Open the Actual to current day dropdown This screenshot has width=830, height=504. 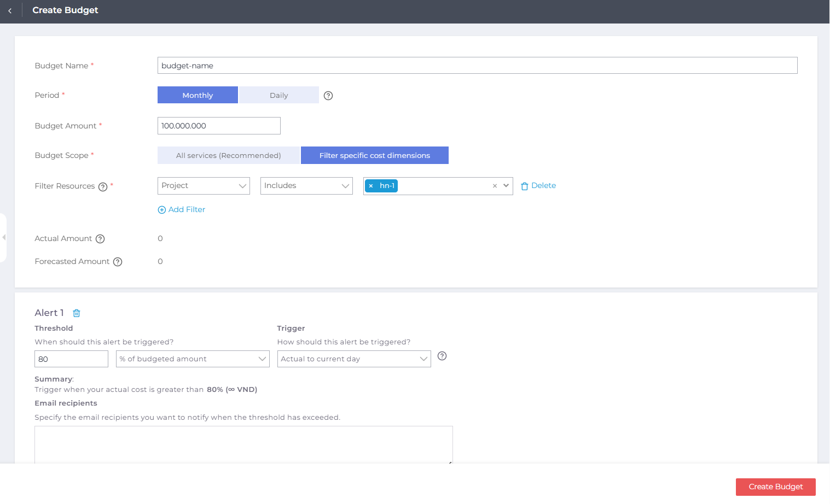[x=354, y=359]
